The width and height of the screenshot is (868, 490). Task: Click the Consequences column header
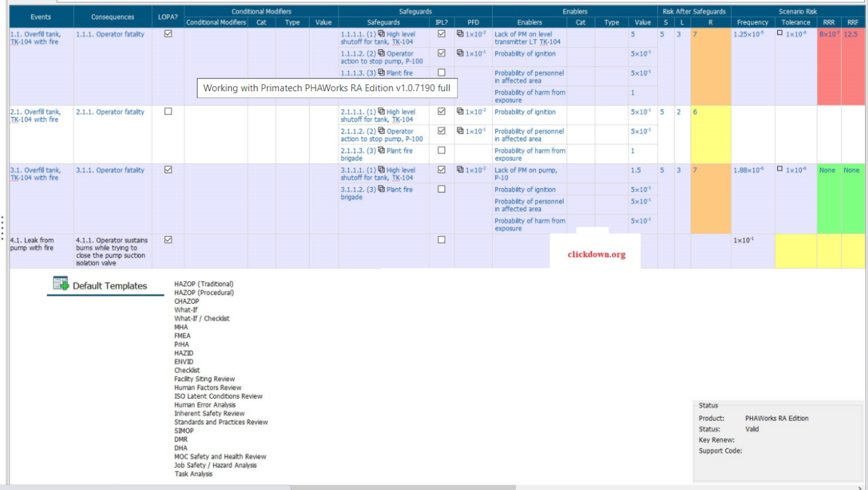coord(112,17)
